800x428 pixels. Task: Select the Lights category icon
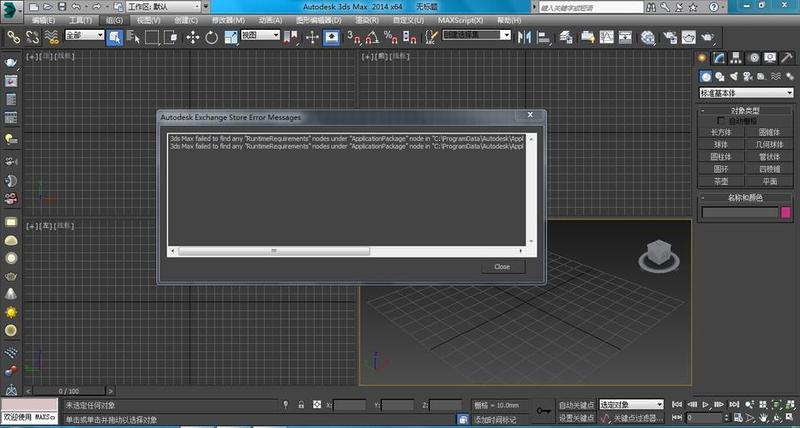tap(734, 77)
